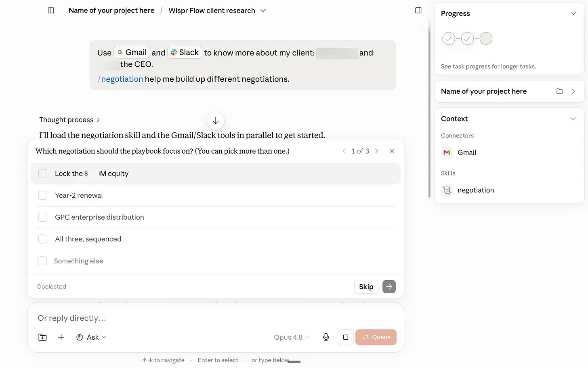
Task: Check the Something else option
Action: tap(42, 261)
